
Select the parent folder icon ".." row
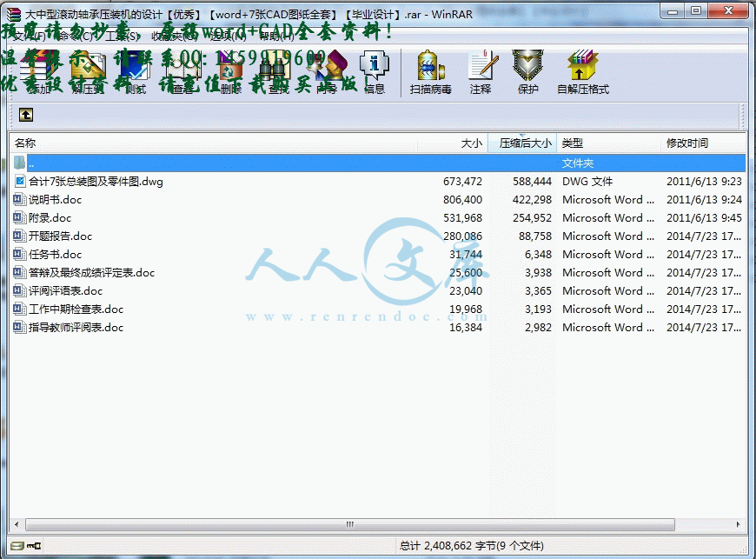20,163
